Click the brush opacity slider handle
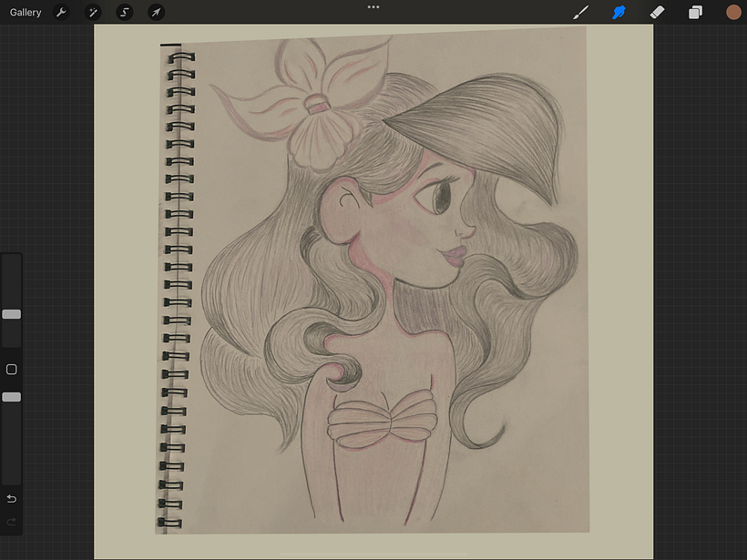 (12, 397)
